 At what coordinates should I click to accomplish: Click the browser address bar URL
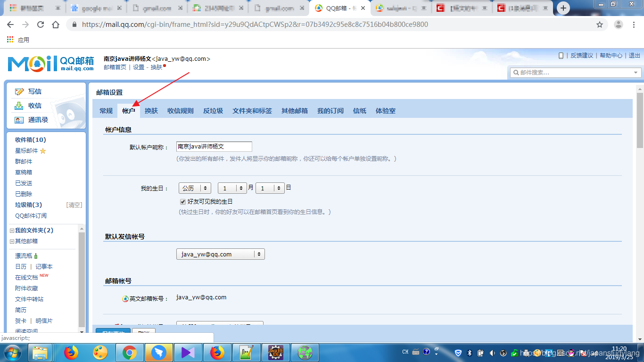coord(255,25)
